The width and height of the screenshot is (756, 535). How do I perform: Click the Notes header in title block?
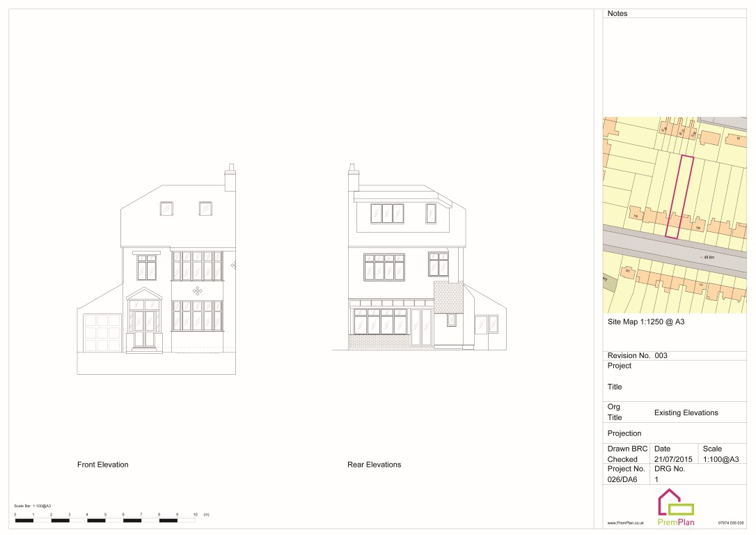click(617, 13)
